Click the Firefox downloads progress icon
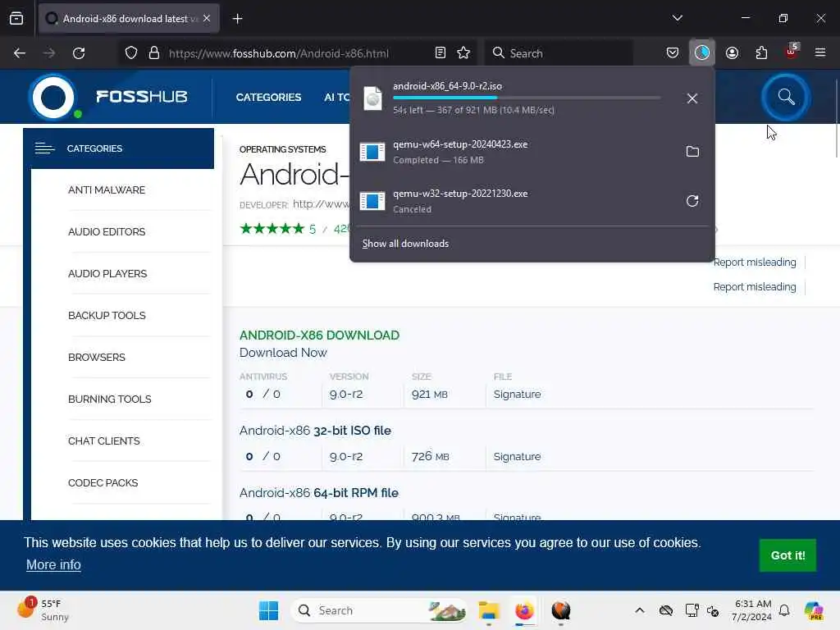This screenshot has width=840, height=630. click(x=702, y=52)
